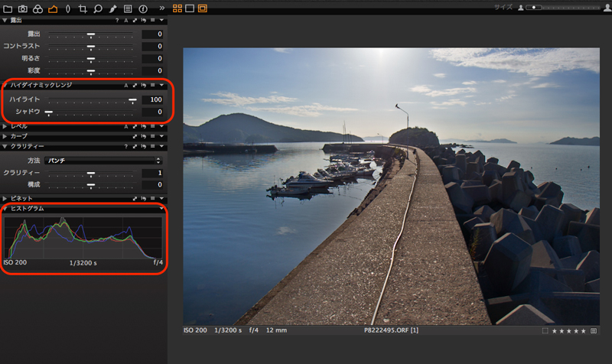Viewport: 612px width, 364px height.
Task: Open the Crop composition tool tab
Action: [82, 8]
